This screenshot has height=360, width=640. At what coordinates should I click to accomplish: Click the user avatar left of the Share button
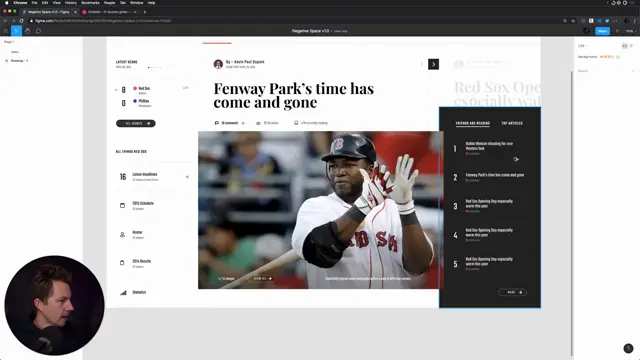(586, 31)
